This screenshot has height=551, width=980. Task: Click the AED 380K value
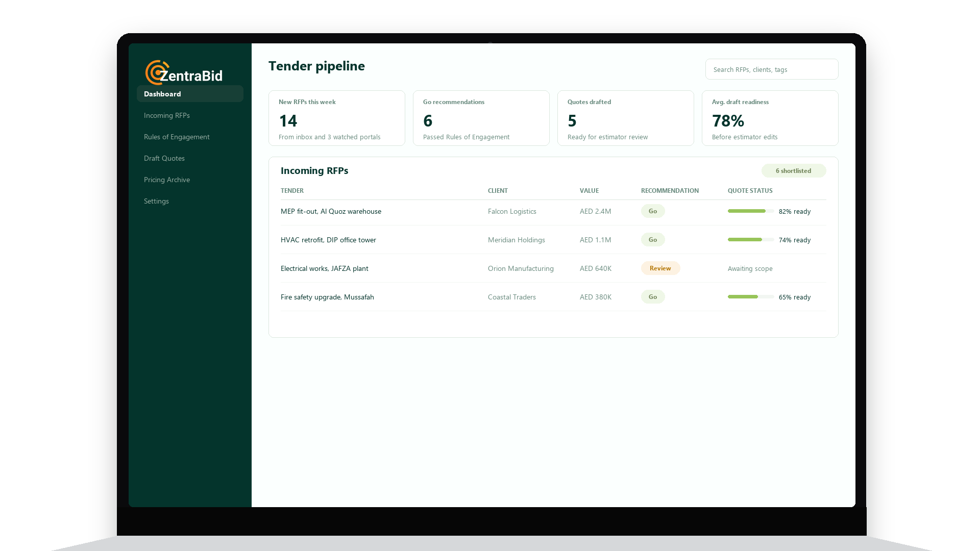(595, 297)
